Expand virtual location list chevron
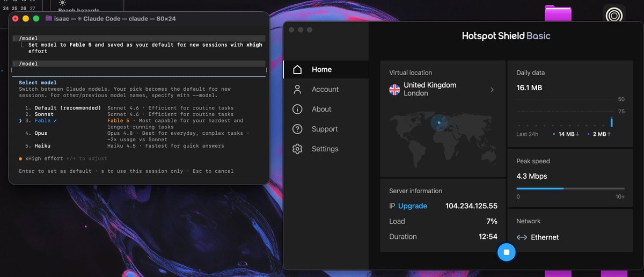This screenshot has height=277, width=644. (x=492, y=90)
